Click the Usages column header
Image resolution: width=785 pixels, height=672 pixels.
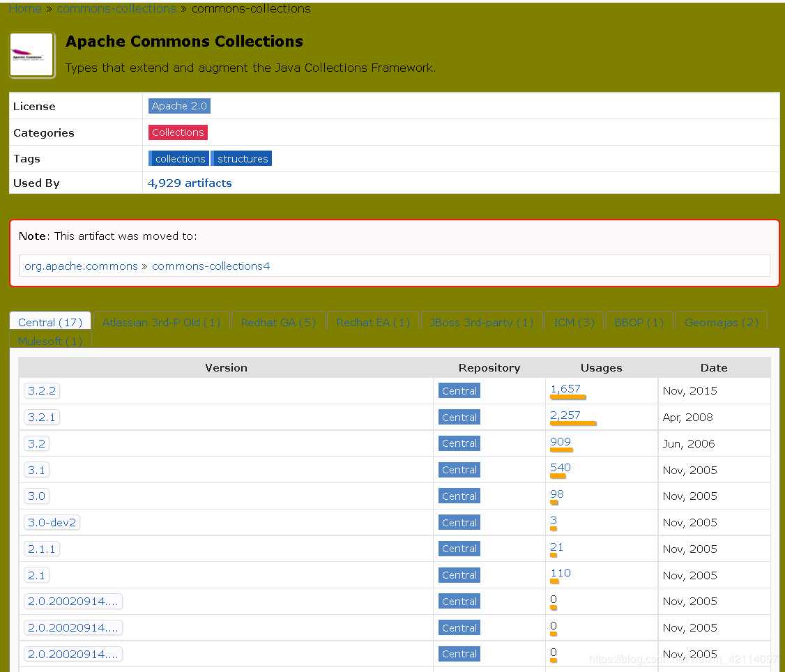pyautogui.click(x=601, y=367)
